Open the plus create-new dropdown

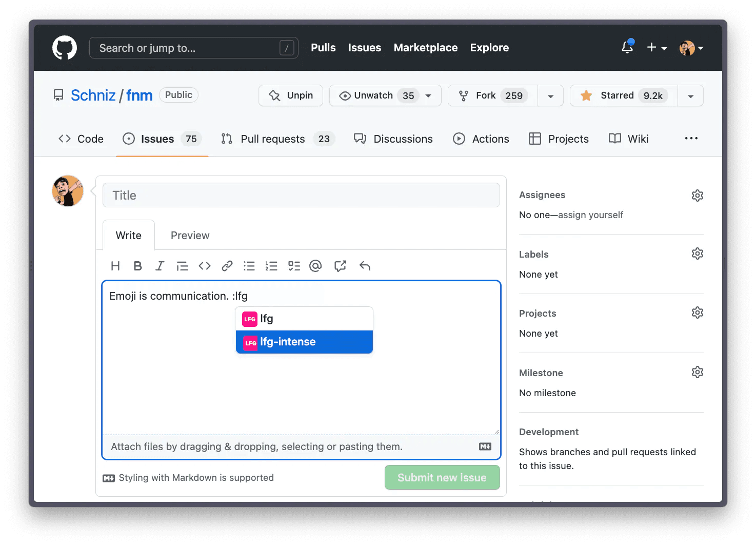pyautogui.click(x=656, y=48)
